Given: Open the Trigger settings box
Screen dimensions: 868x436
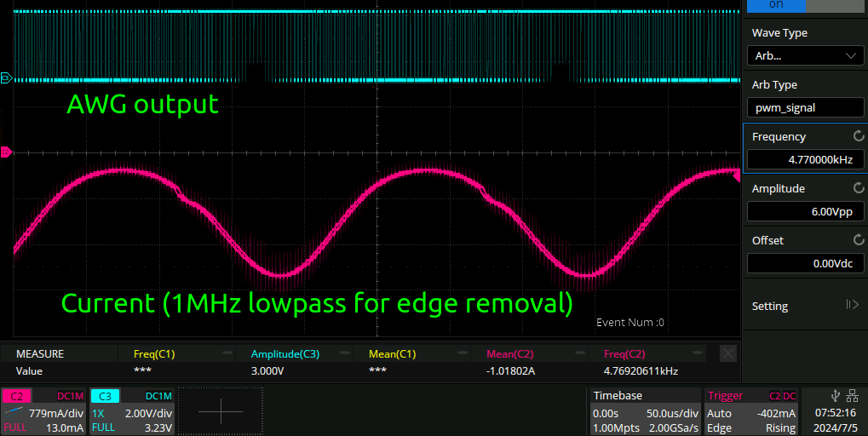Looking at the screenshot, I should tap(751, 411).
